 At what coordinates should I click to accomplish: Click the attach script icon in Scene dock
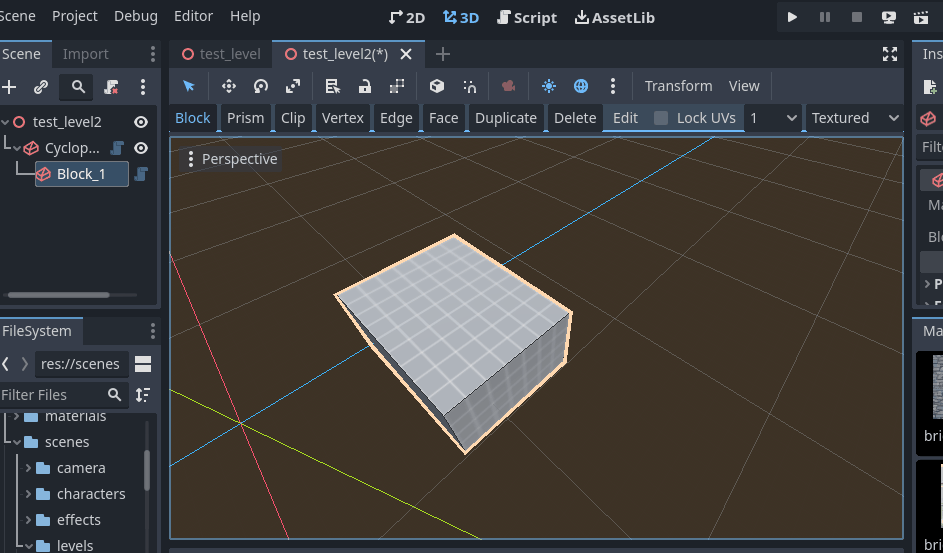(x=111, y=87)
